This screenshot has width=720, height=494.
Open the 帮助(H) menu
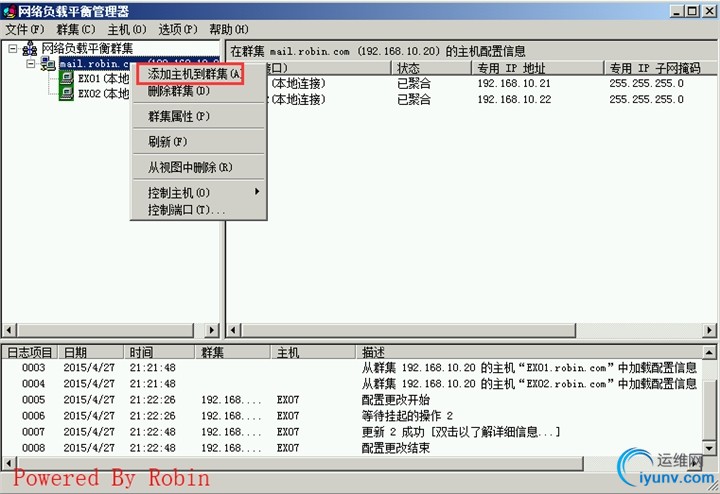click(229, 30)
